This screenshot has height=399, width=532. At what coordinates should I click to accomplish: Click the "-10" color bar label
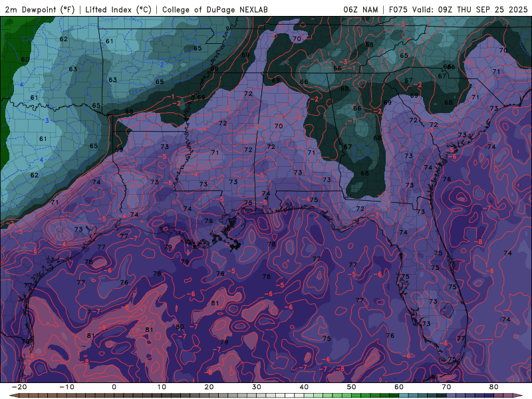coord(66,387)
